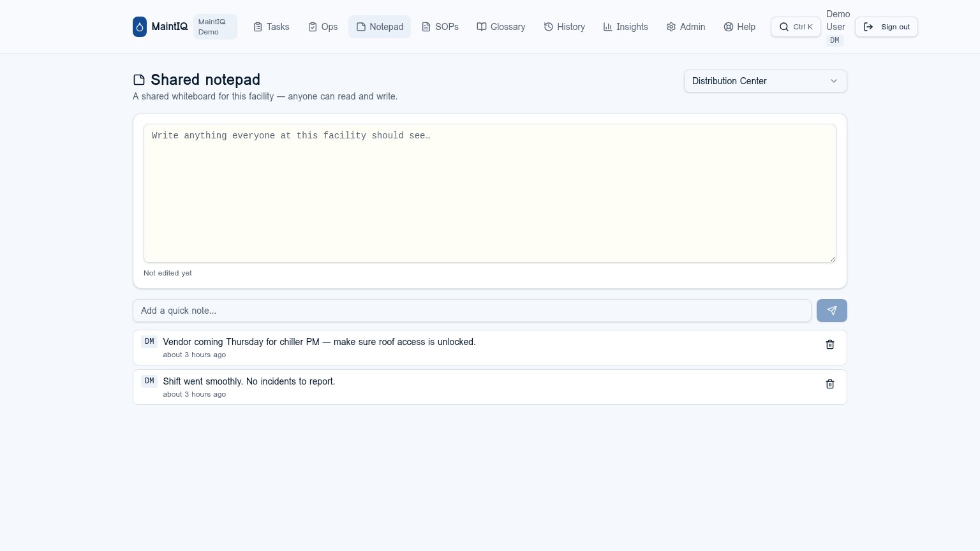Click DM avatar on shift note
980x551 pixels.
[149, 381]
